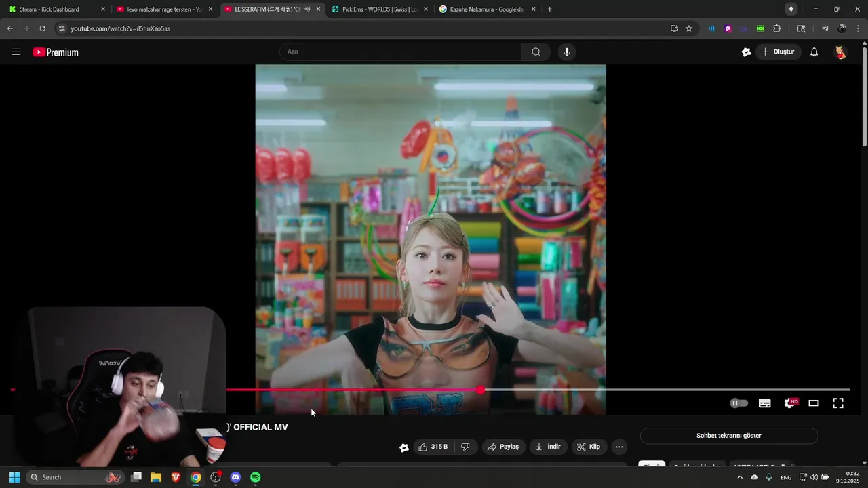Focus the YouTube Ara search box
The image size is (868, 488).
coord(401,52)
